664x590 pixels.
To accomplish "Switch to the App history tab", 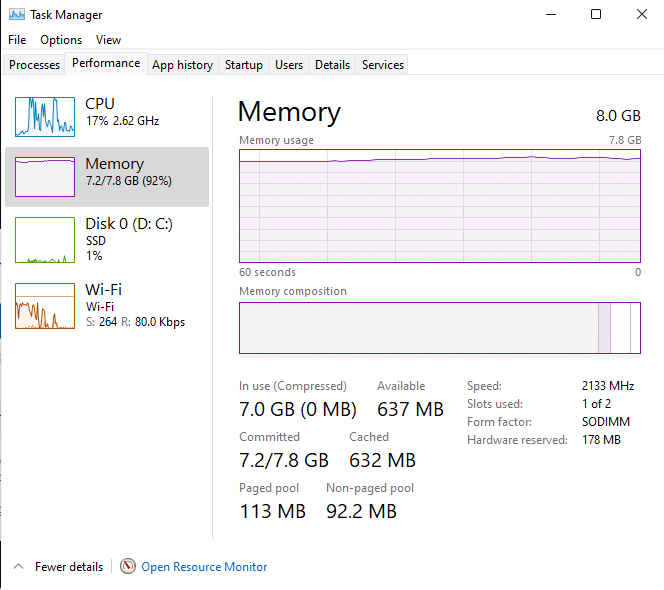I will click(x=183, y=65).
